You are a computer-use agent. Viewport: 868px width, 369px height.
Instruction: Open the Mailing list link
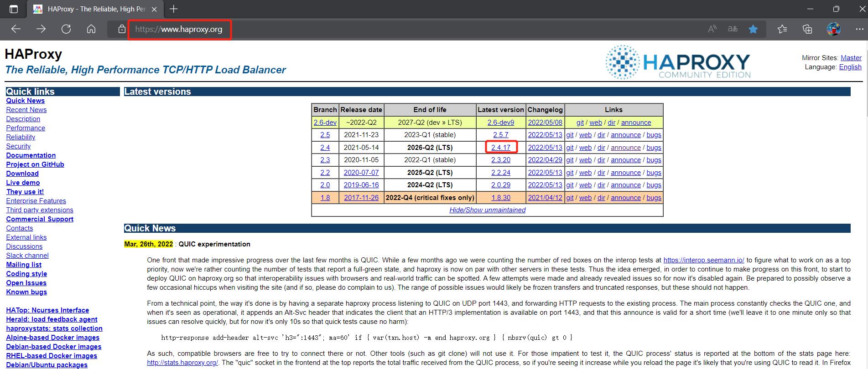[24, 265]
